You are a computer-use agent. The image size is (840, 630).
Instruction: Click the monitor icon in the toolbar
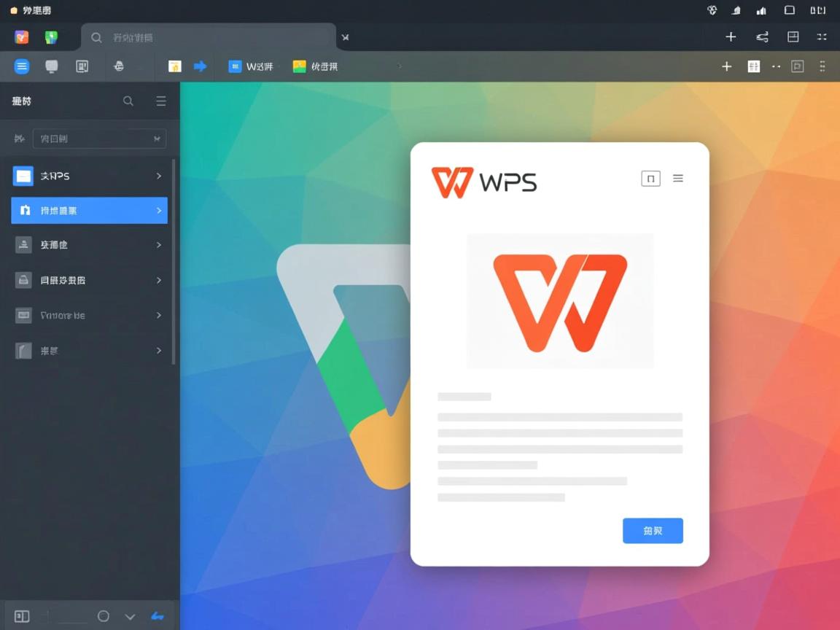click(52, 66)
